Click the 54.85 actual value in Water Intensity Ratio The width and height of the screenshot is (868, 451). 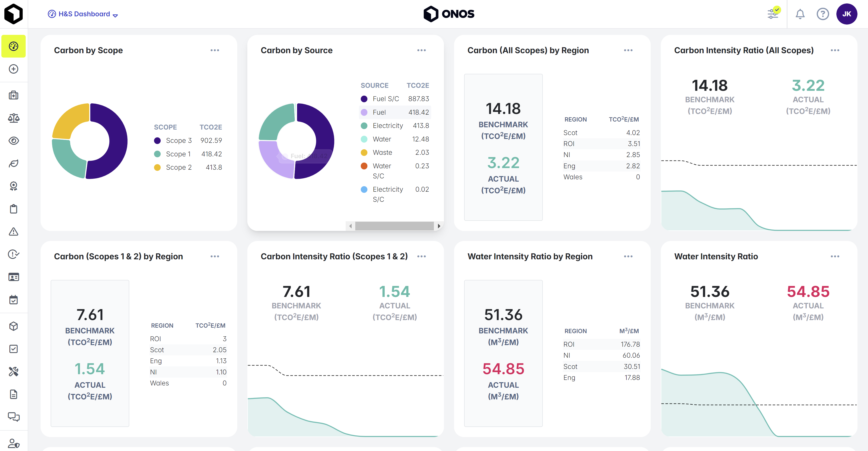808,292
